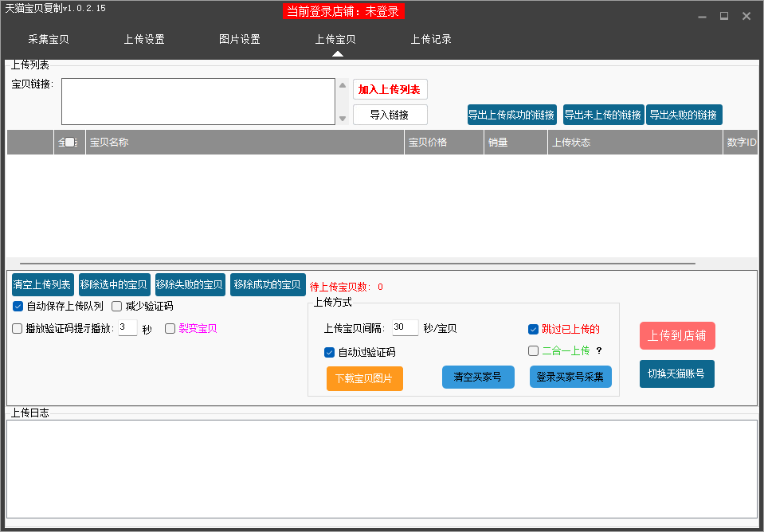Screen dimensions: 764x532
Task: Click the scroll down arrow beside link box
Action: (343, 118)
